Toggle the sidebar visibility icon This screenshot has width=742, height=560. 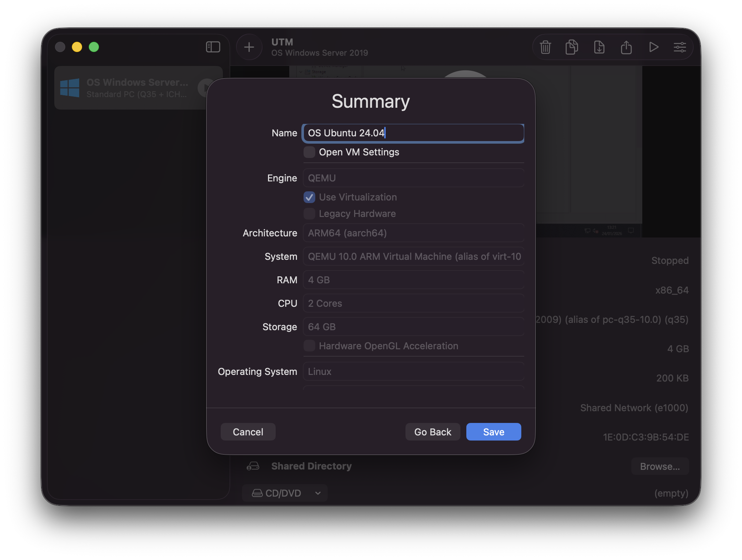pyautogui.click(x=213, y=47)
